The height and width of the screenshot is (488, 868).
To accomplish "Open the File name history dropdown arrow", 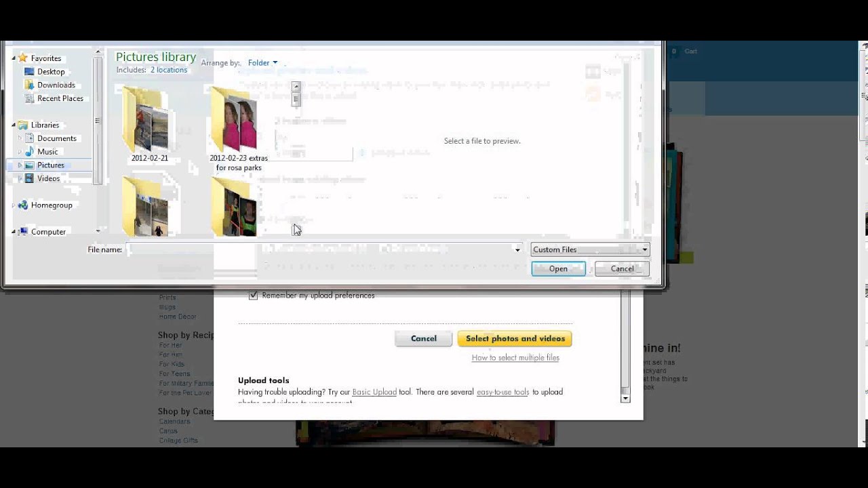I will [x=517, y=250].
